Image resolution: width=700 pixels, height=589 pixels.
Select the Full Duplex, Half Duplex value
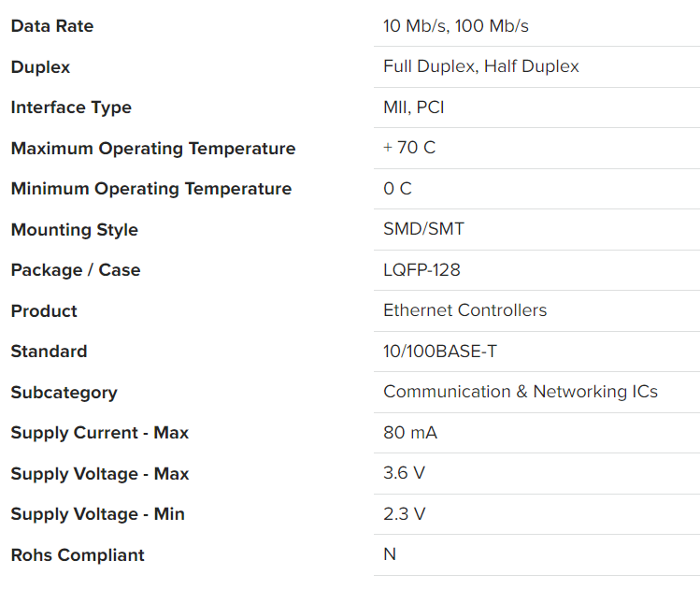pos(480,66)
